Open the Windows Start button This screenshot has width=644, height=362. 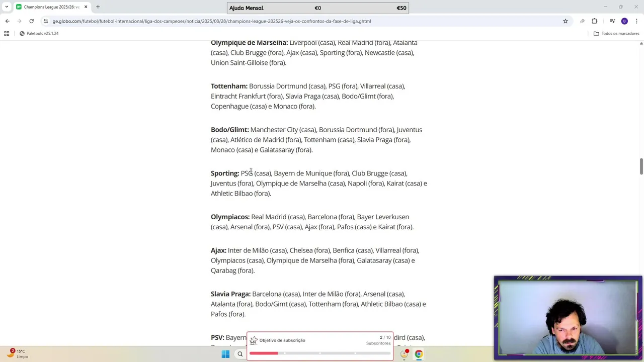pyautogui.click(x=225, y=354)
